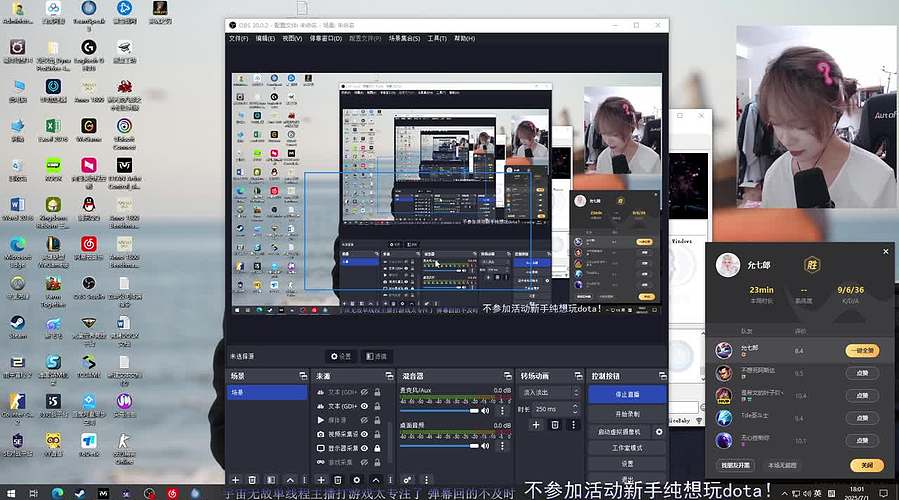Image resolution: width=899 pixels, height=500 pixels.
Task: Delete the selected scene with the trash icon
Action: coord(252,480)
